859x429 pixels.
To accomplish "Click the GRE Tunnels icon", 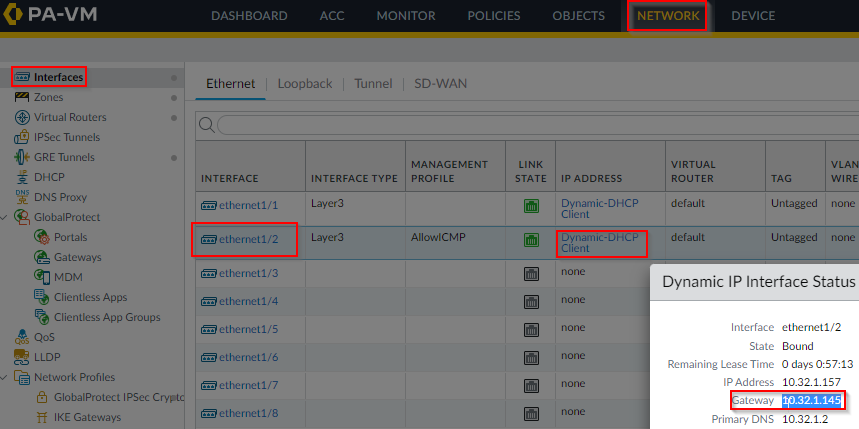I will point(22,157).
